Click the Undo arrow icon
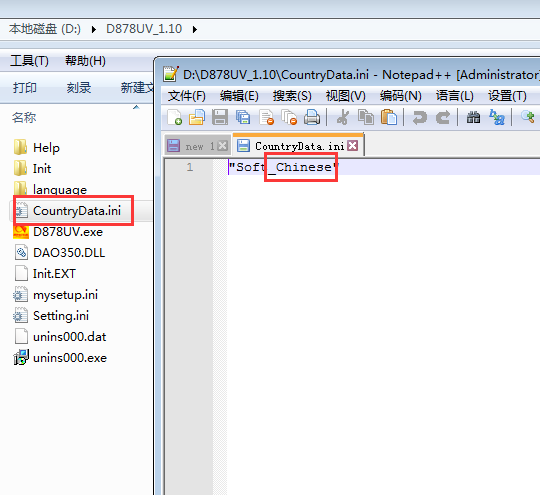This screenshot has height=495, width=540. pyautogui.click(x=419, y=117)
